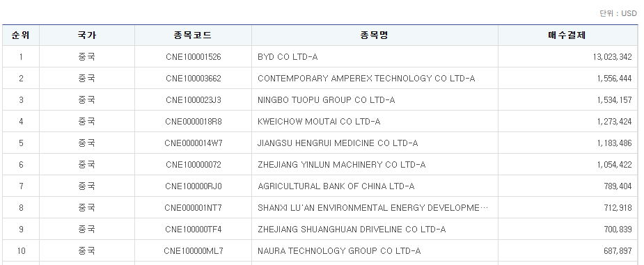Select CONTEMPORARY AMPEREX TECHNOLOGY CO LTD-A

[x=366, y=79]
